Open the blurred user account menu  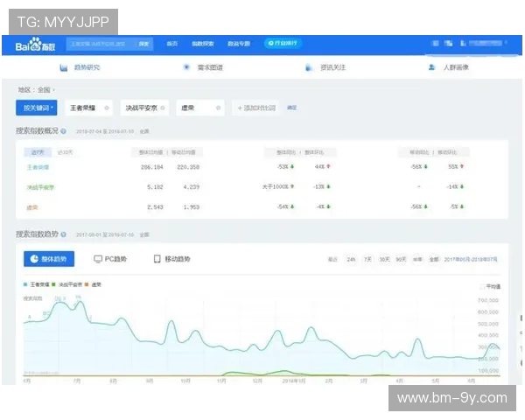point(484,43)
